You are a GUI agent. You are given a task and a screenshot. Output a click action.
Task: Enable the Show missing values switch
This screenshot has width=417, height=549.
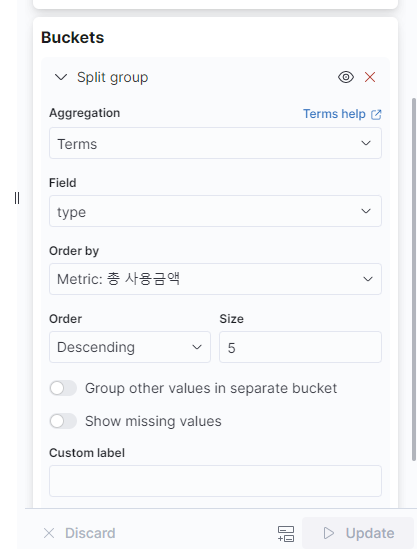(x=63, y=421)
